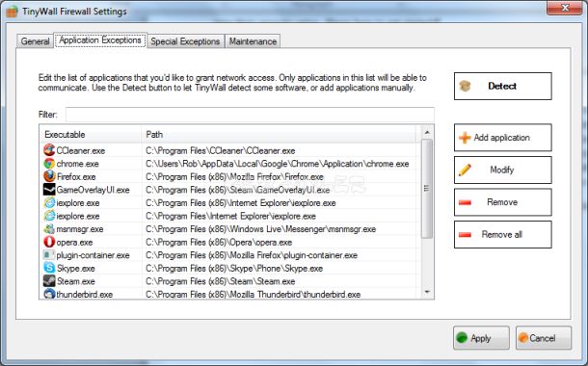
Task: Click the Internet Explorer icon in the x86 iexplore row
Action: pyautogui.click(x=49, y=202)
